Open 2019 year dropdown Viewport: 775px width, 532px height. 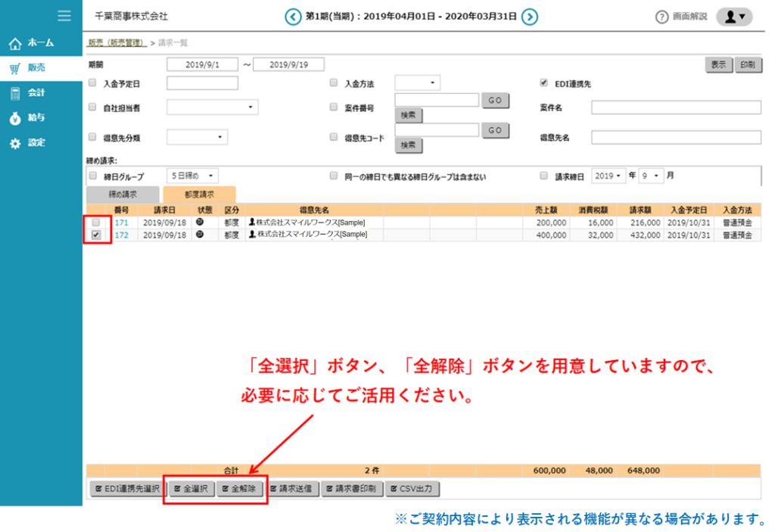click(x=608, y=176)
